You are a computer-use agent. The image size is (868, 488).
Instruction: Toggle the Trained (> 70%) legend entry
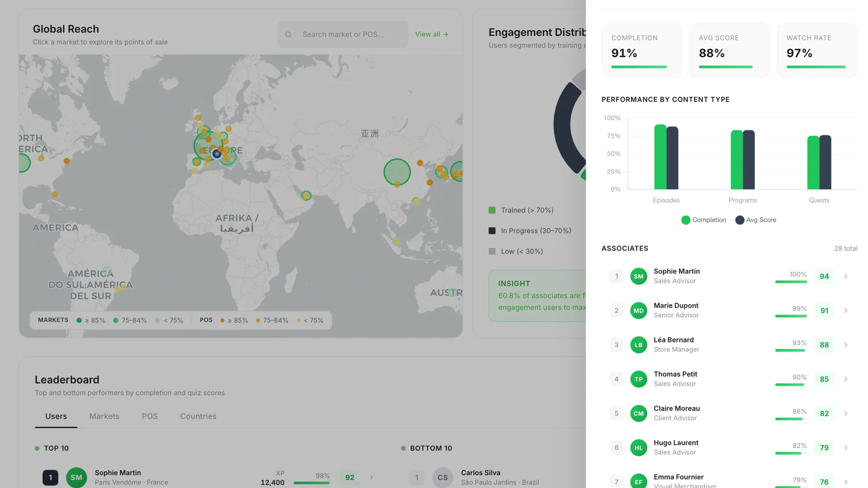click(521, 210)
